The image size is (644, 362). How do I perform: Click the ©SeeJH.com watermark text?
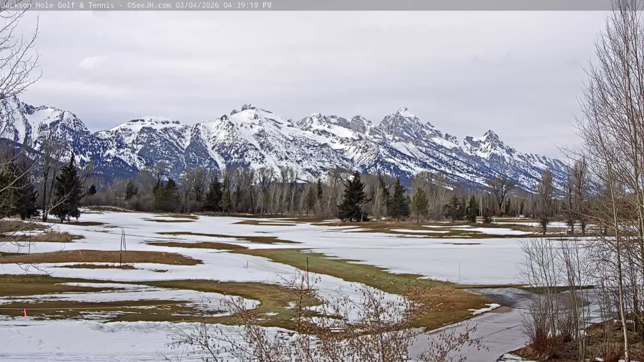[149, 5]
